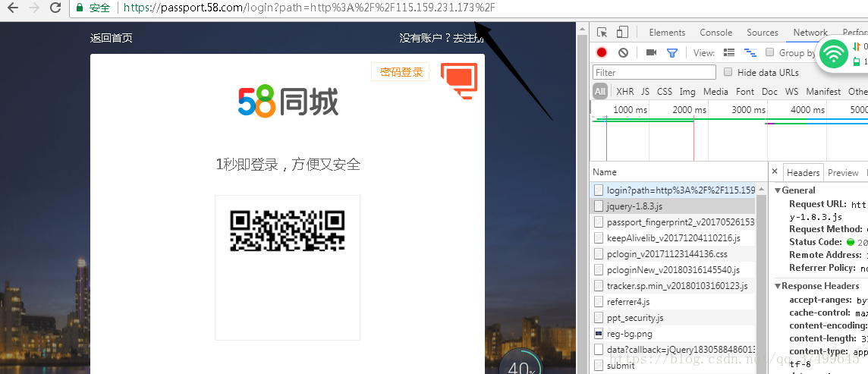Image resolution: width=868 pixels, height=374 pixels.
Task: Stop recording with the red record button
Action: (x=602, y=52)
